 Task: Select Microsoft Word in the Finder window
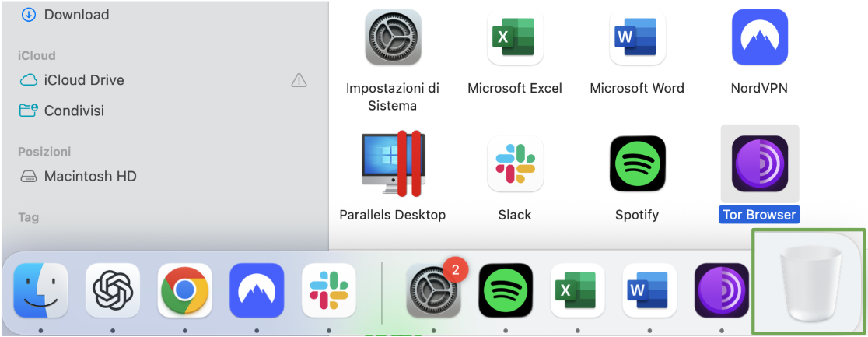pyautogui.click(x=637, y=37)
